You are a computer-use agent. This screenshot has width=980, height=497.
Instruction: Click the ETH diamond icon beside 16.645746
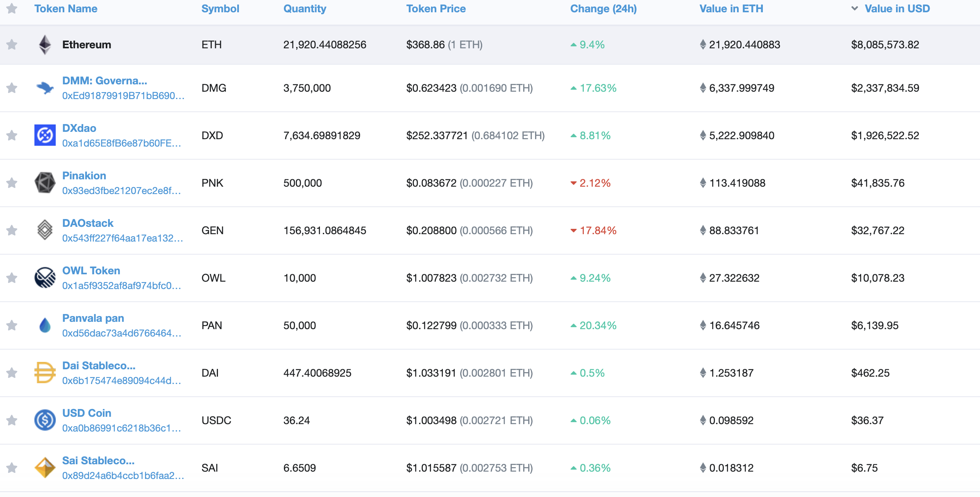[x=703, y=325]
